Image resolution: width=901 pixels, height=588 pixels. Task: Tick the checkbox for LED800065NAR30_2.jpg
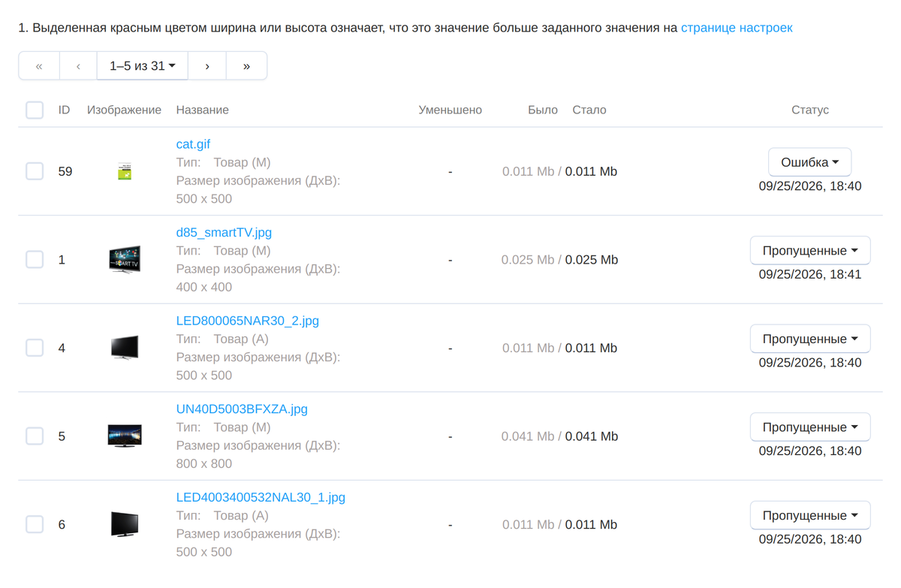(35, 348)
